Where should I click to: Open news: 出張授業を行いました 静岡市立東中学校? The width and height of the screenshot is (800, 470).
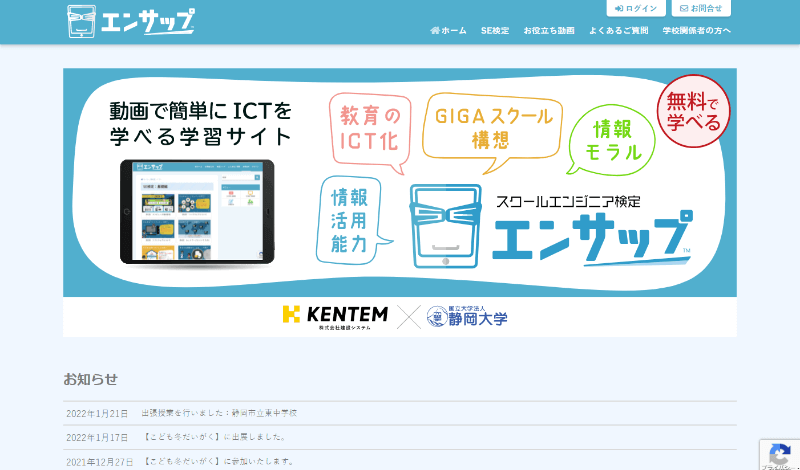(219, 413)
